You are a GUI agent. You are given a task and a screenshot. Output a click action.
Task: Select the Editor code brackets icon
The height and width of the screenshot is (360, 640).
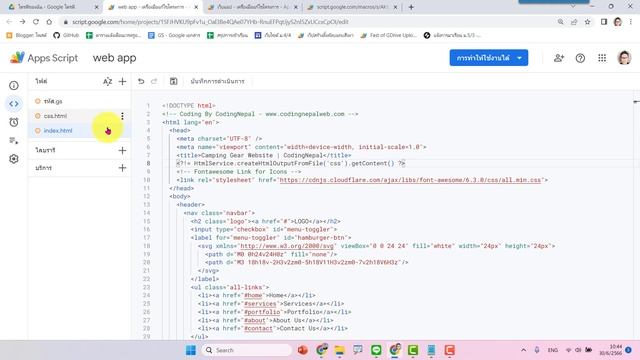click(x=14, y=104)
